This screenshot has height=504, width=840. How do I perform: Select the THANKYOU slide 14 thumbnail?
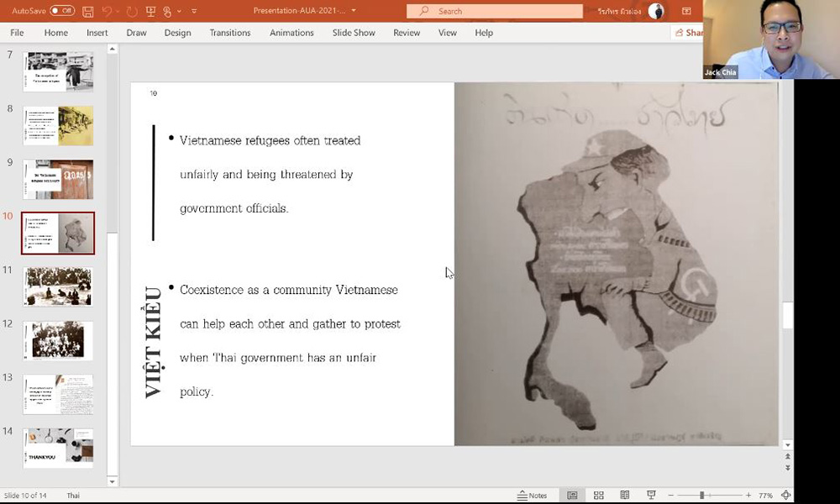coord(59,449)
